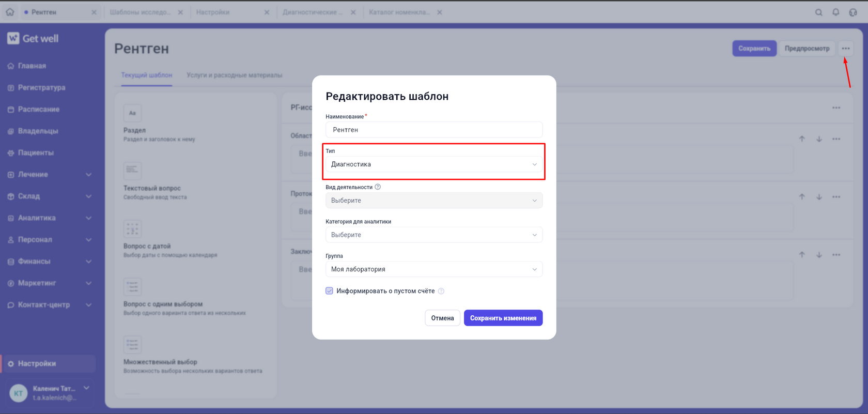Open search via the magnifier icon
The image size is (868, 414).
pos(819,12)
